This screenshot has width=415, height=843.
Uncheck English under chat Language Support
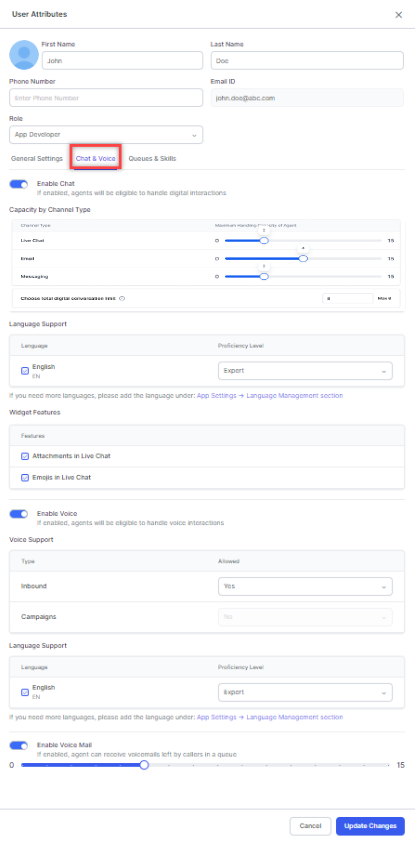(x=25, y=370)
